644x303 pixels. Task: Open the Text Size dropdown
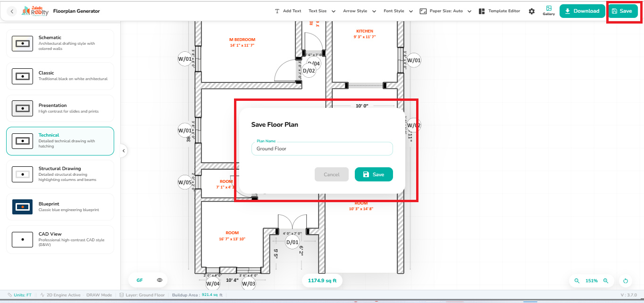click(322, 11)
